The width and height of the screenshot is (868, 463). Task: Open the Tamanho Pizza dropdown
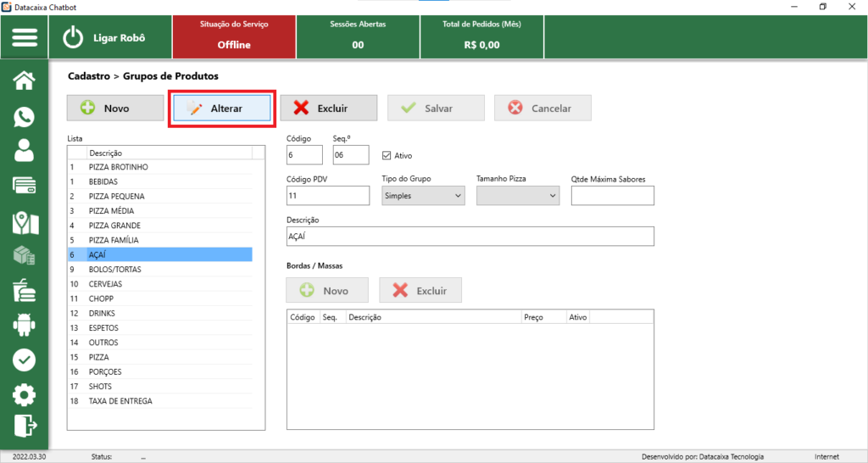point(518,196)
